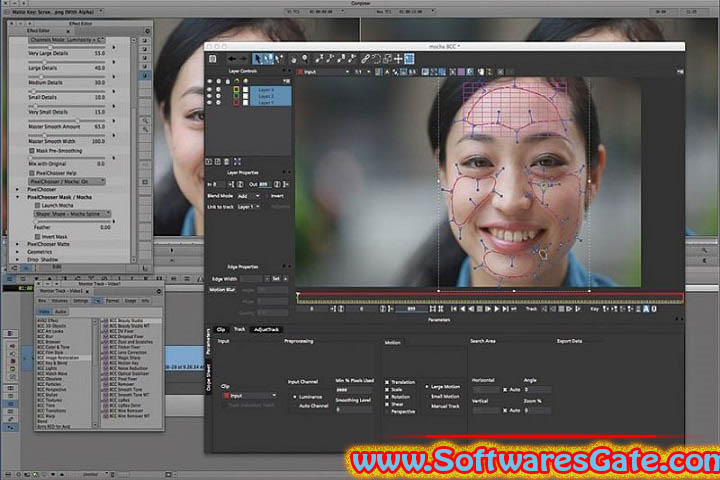
Task: Click go to first frame button
Action: click(x=454, y=309)
